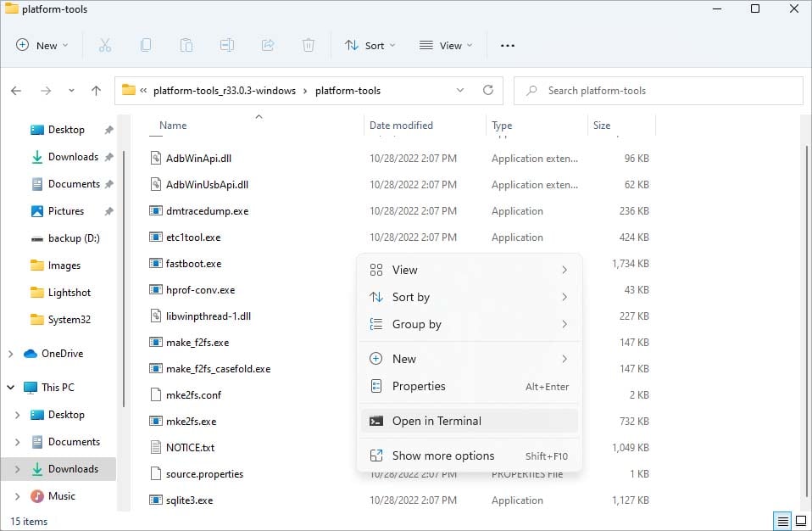Go back with the left arrow
This screenshot has height=531, width=812.
[x=16, y=91]
